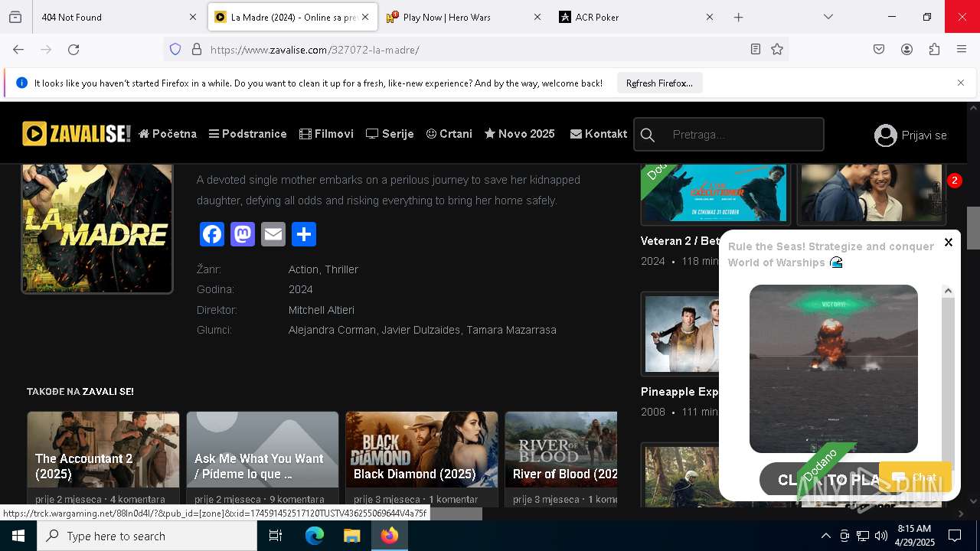Open the Crtani section
Image resolution: width=980 pixels, height=551 pixels.
point(449,134)
